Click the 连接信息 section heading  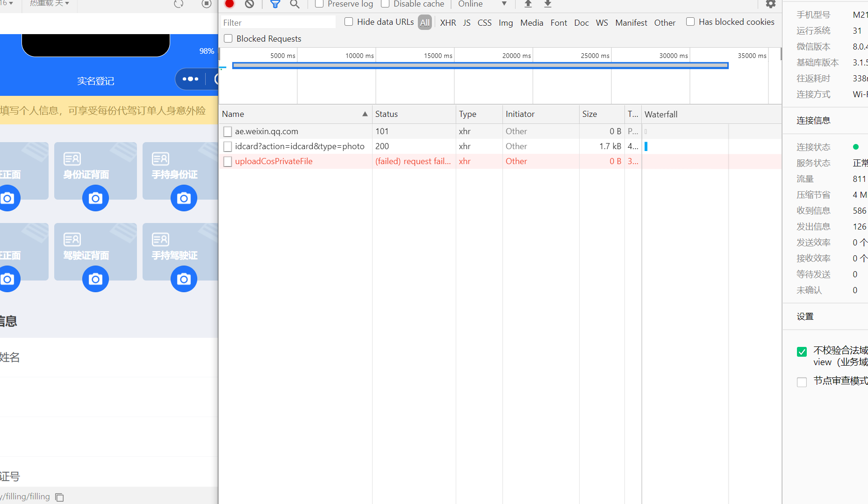[813, 121]
